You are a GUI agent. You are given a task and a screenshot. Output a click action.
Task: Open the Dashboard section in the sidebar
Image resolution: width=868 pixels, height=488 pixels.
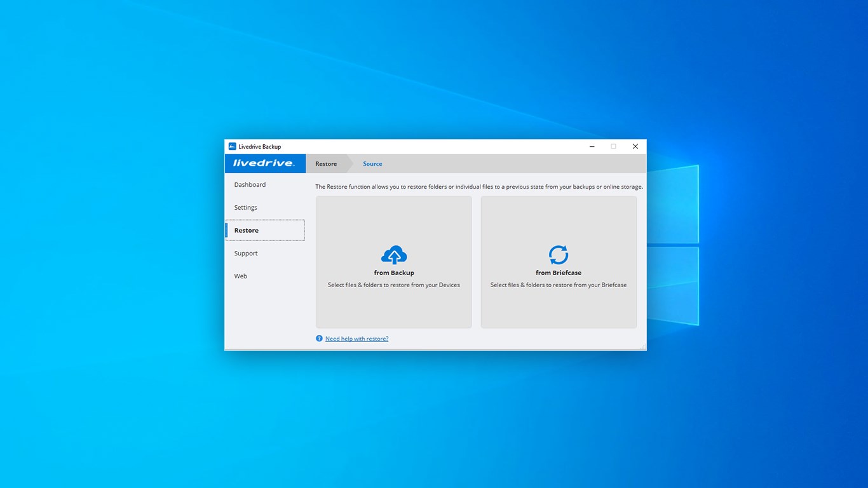click(250, 185)
